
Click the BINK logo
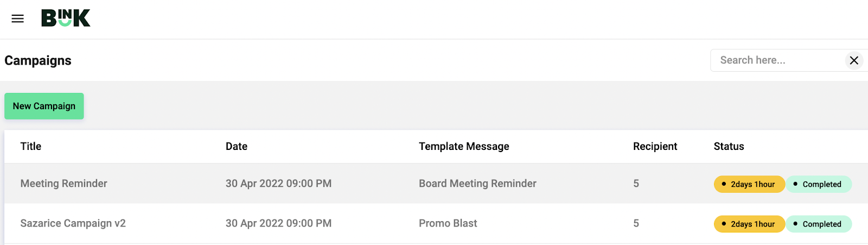[x=66, y=18]
